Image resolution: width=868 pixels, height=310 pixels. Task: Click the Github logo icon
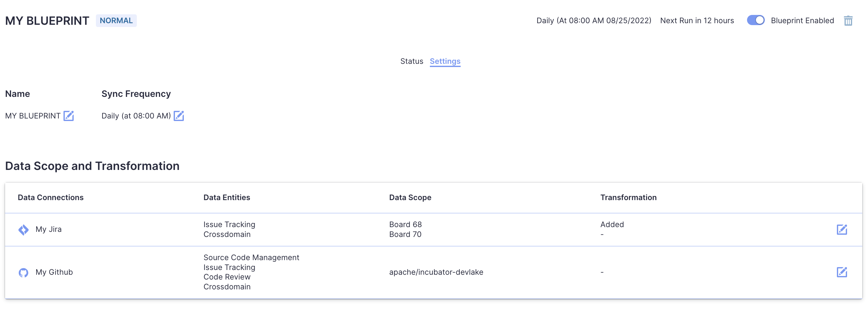[23, 272]
